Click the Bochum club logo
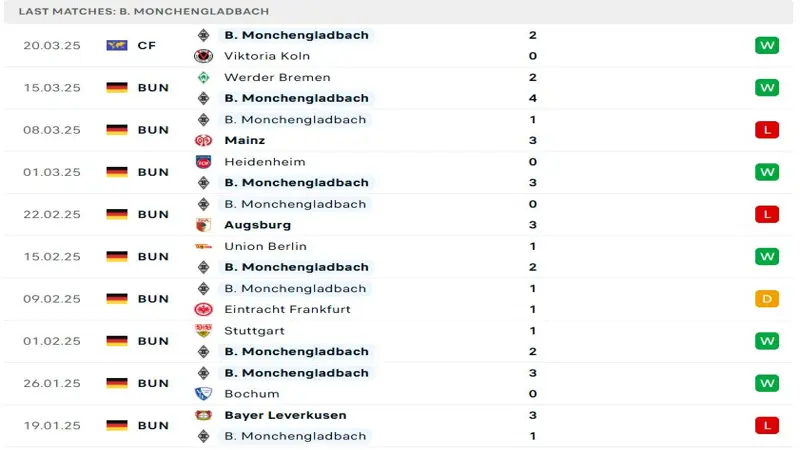Image resolution: width=800 pixels, height=450 pixels. point(204,394)
